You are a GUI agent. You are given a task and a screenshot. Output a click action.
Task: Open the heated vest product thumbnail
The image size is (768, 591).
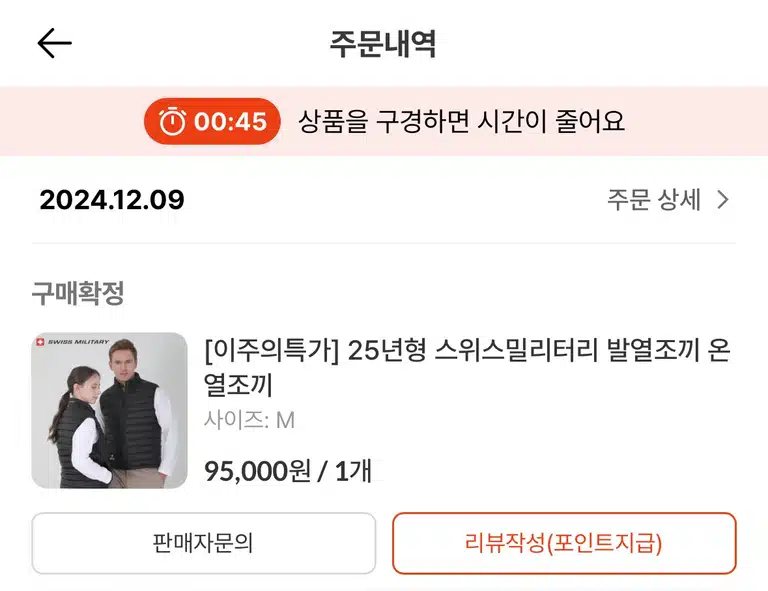tap(109, 410)
